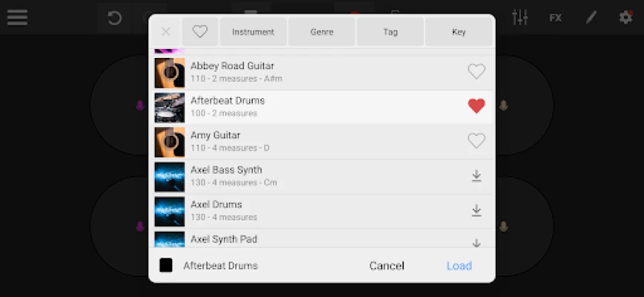Cancel the loop selection dialog

click(387, 266)
